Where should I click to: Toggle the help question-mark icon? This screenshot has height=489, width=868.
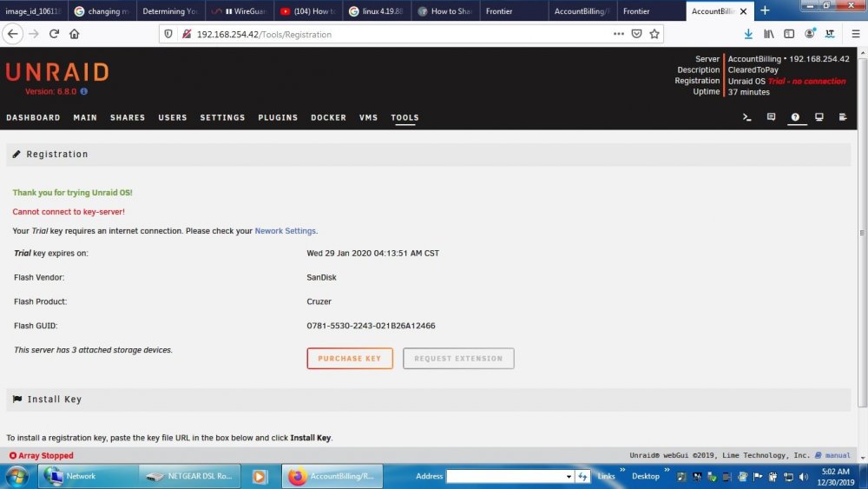[795, 117]
